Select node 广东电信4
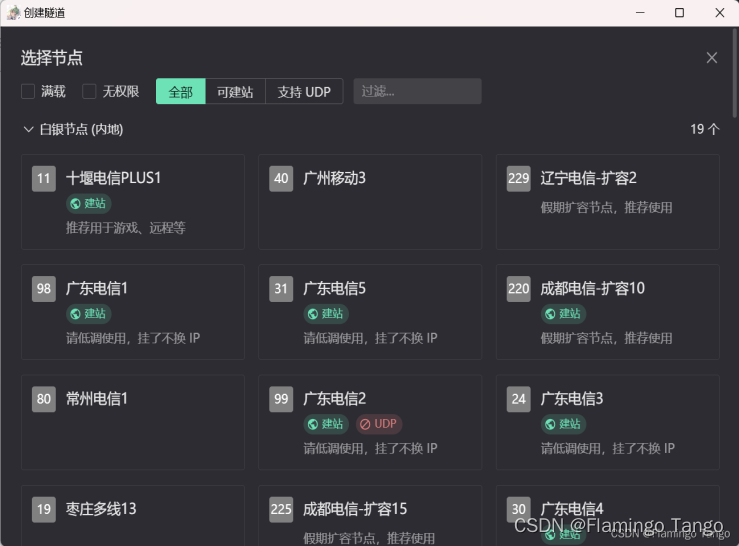Screen dimensions: 739x546 point(608,515)
